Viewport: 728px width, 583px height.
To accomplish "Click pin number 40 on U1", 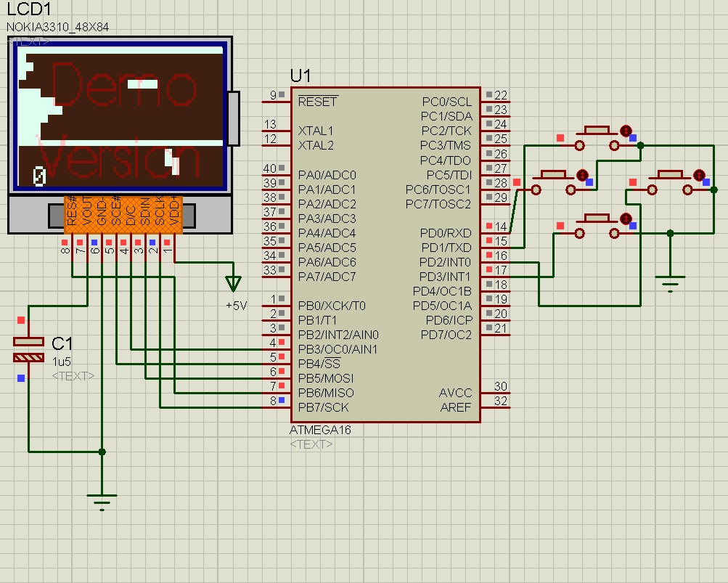I will [270, 168].
